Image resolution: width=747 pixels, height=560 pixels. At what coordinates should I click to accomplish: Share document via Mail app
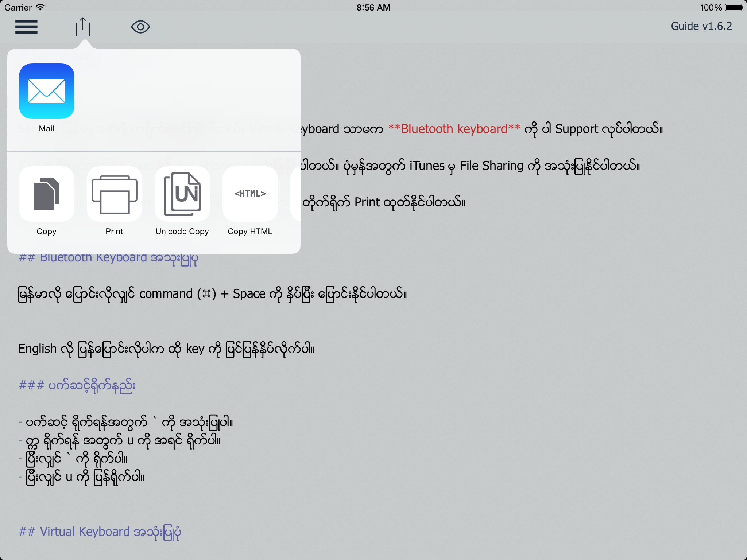click(x=47, y=91)
